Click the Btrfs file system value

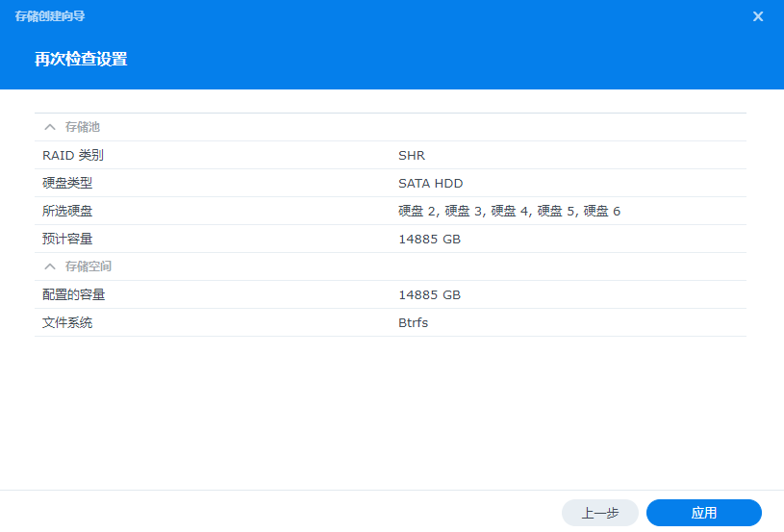(413, 322)
